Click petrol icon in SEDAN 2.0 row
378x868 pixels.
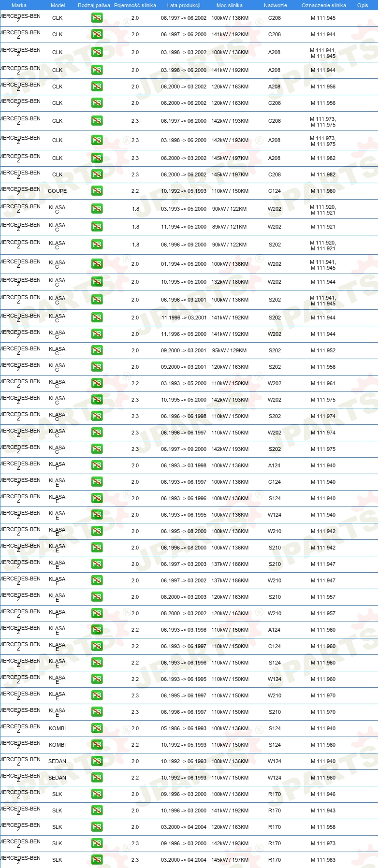tap(97, 761)
